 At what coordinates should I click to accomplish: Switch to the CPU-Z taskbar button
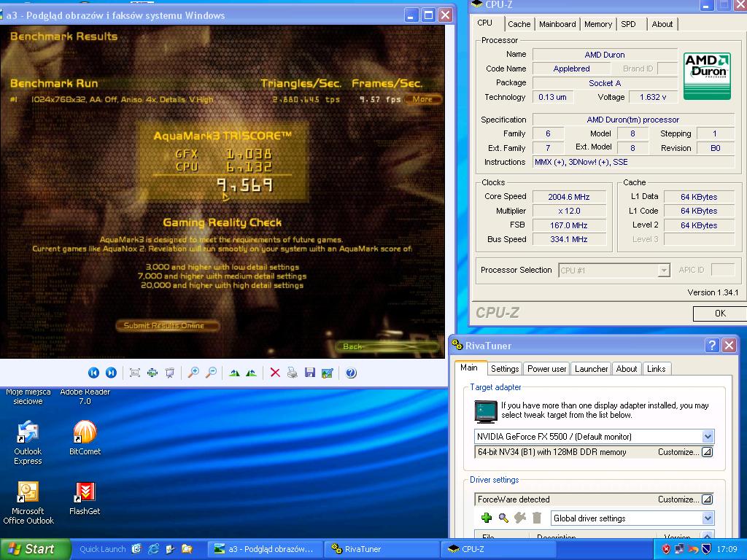[499, 549]
